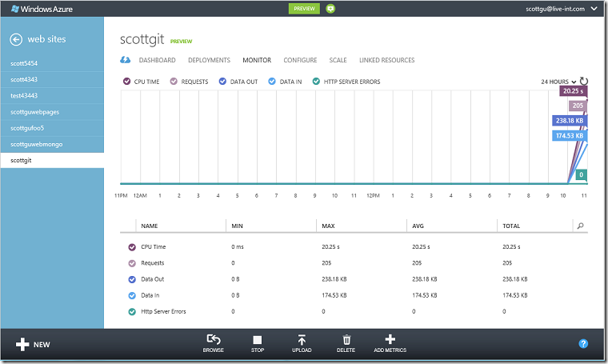Switch to the Dashboard tab
The image size is (608, 364).
point(157,60)
